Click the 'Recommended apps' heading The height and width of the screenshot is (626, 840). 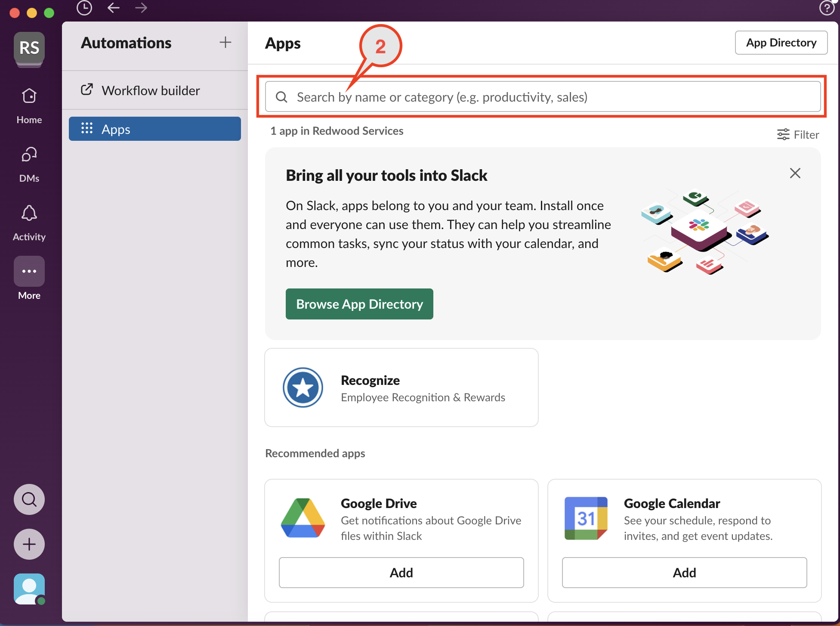tap(315, 453)
